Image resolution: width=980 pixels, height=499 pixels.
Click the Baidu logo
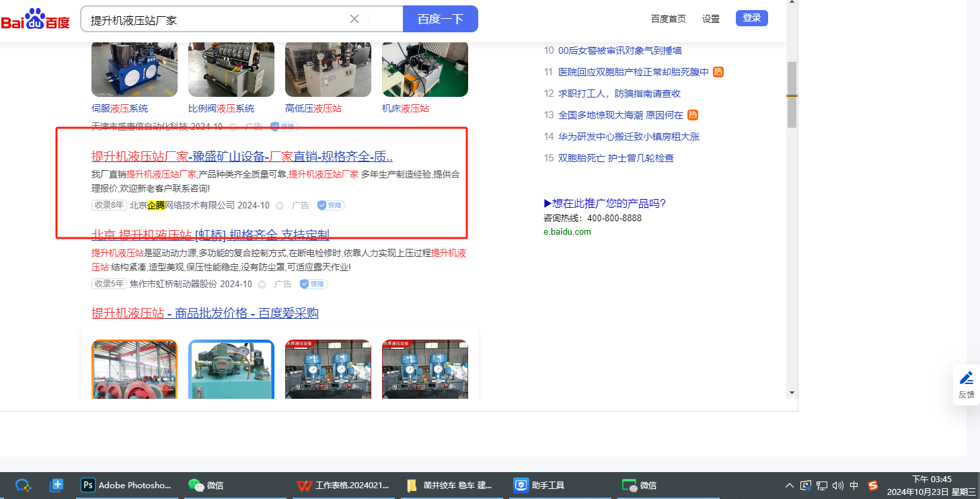click(x=36, y=19)
